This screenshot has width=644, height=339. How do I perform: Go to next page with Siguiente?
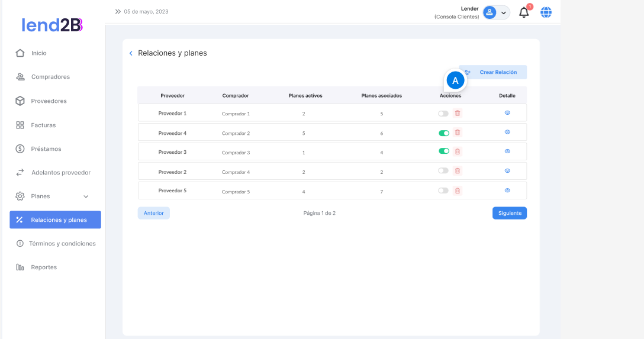509,213
